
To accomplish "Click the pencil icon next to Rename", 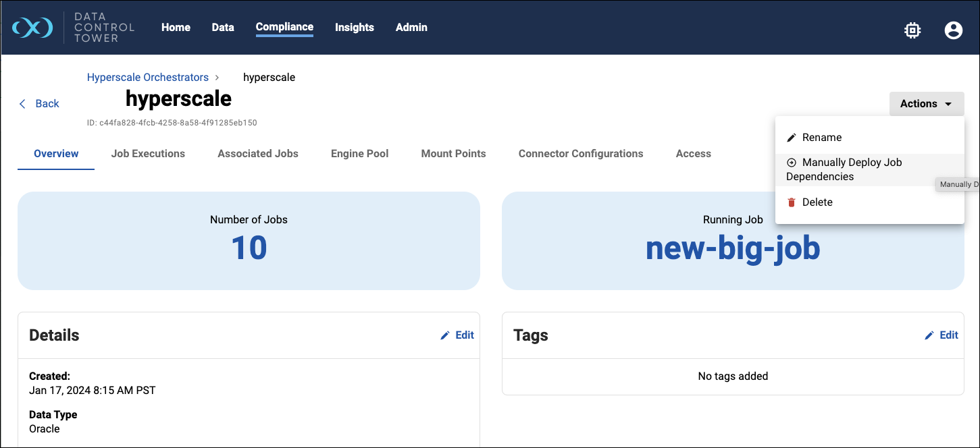I will click(x=792, y=138).
